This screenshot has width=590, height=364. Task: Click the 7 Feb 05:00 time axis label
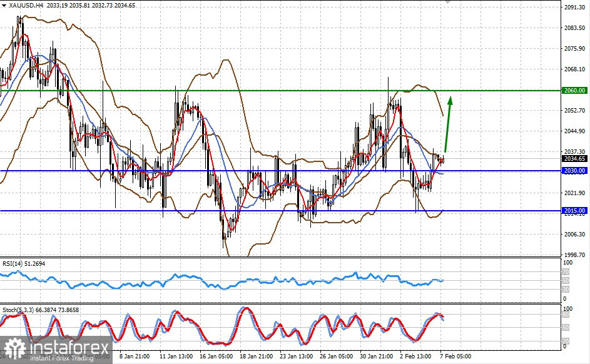pyautogui.click(x=453, y=356)
